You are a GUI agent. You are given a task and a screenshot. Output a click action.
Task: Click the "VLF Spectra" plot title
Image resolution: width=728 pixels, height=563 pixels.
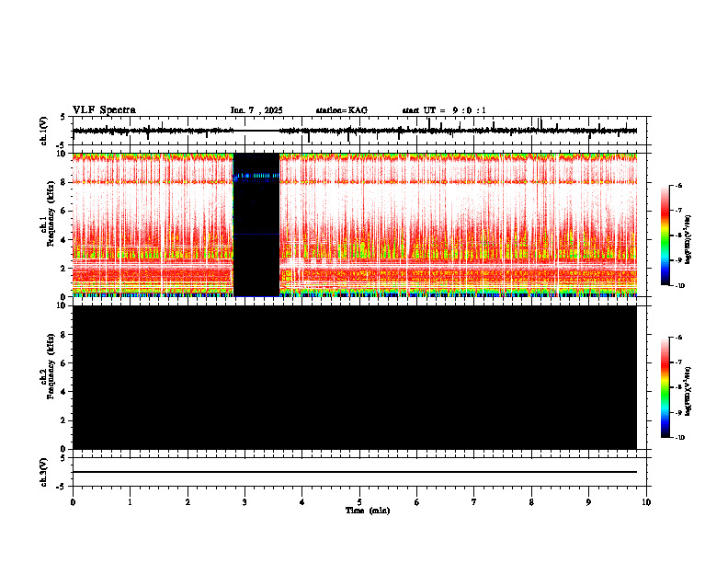tap(104, 110)
